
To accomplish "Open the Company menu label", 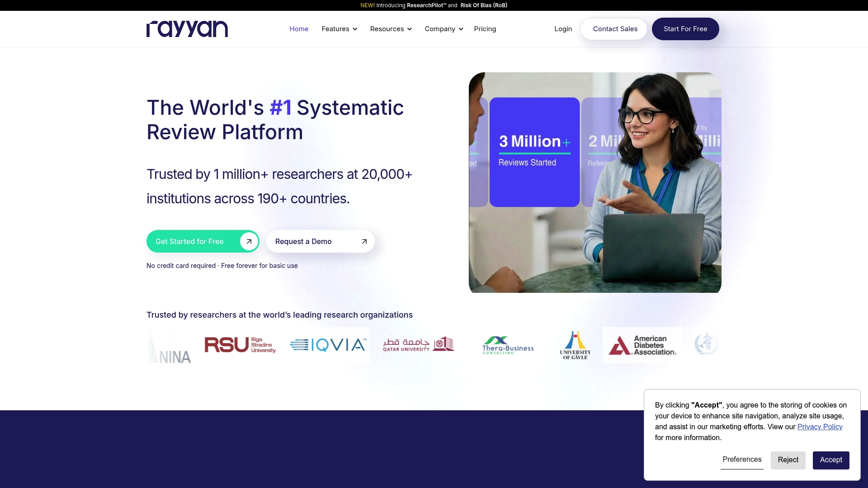I will coord(440,29).
